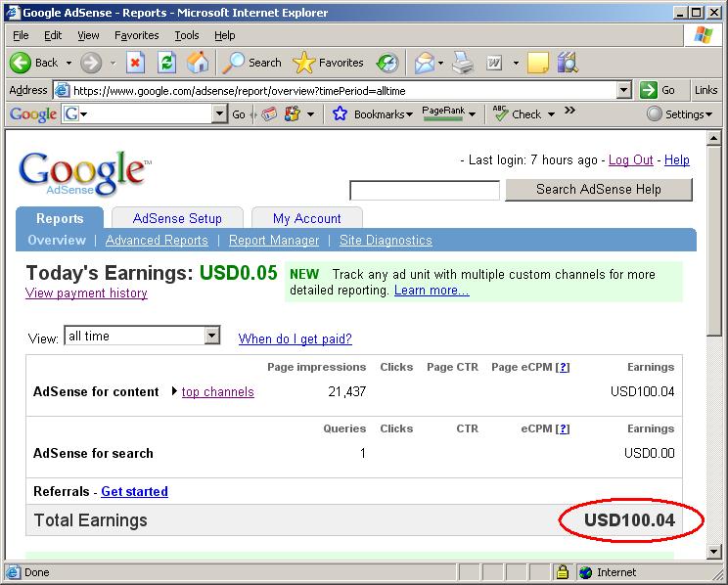Expand the Address bar URL dropdown

(624, 90)
